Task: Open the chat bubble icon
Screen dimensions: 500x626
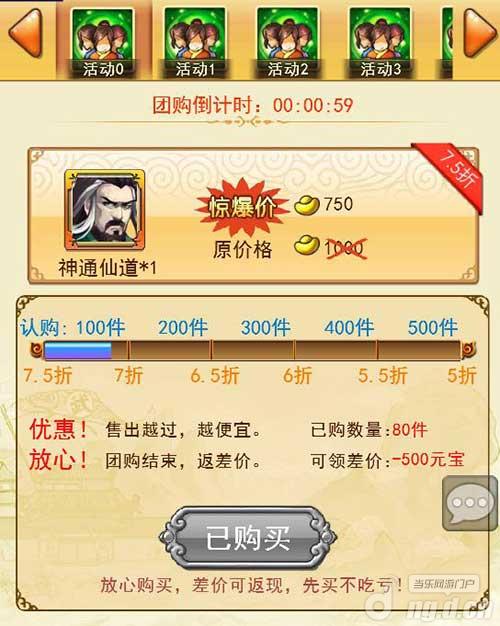Action: 470,503
